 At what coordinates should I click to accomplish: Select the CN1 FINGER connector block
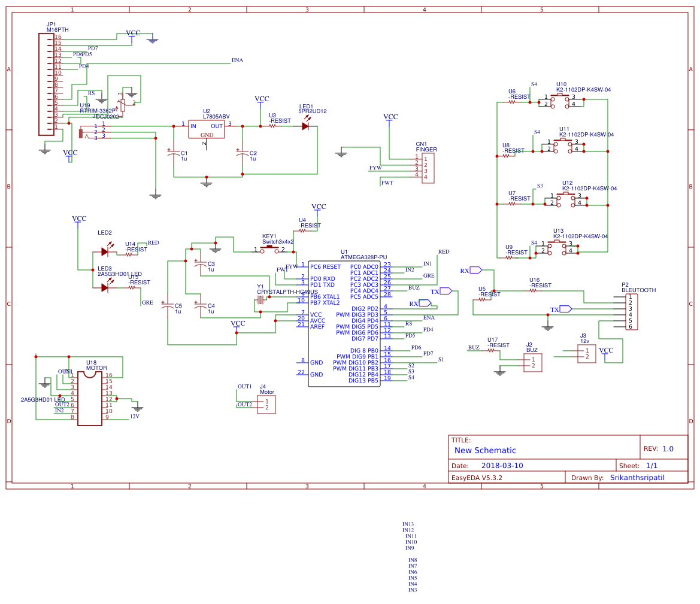(428, 168)
